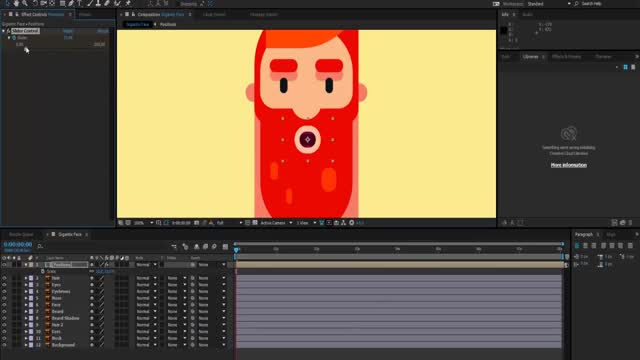
Task: Hide the Eyes layer with its eye icon
Action: click(x=4, y=285)
